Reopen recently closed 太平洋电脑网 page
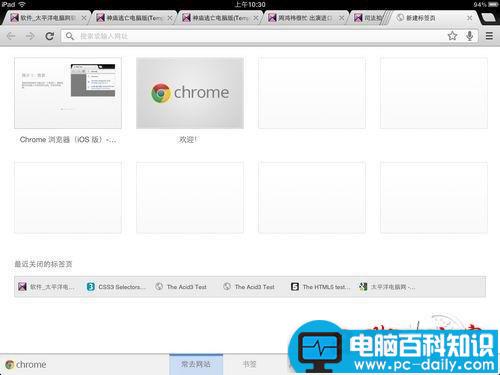 tap(387, 287)
